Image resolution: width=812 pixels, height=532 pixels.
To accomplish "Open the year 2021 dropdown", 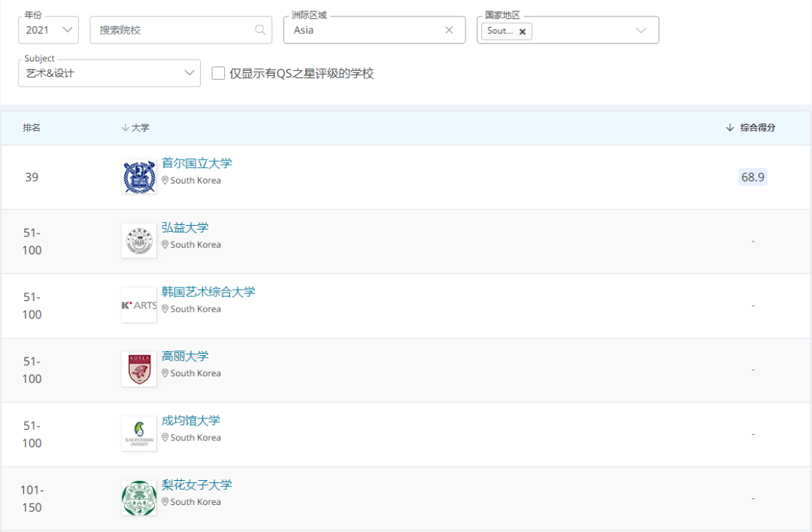I will [x=48, y=30].
